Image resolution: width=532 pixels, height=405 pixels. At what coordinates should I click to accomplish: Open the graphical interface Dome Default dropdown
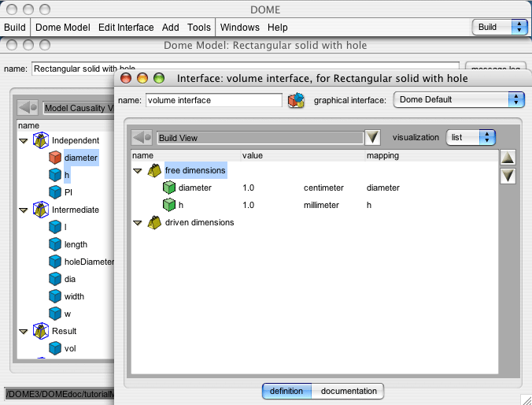click(x=459, y=99)
